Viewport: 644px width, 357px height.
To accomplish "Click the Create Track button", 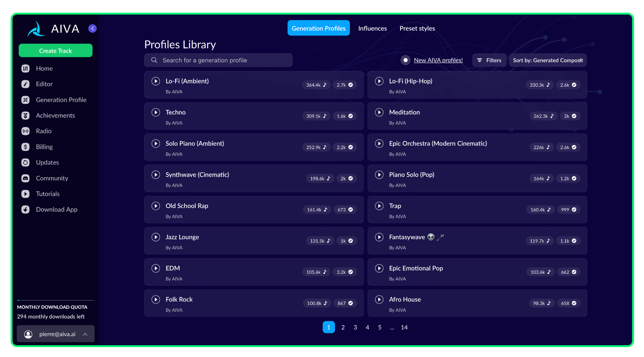I will click(x=55, y=51).
